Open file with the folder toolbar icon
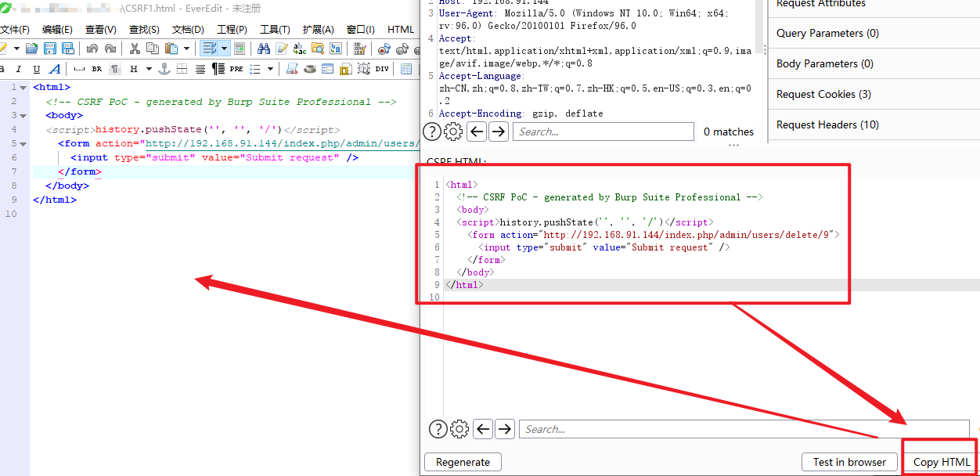This screenshot has width=980, height=476. coord(31,49)
